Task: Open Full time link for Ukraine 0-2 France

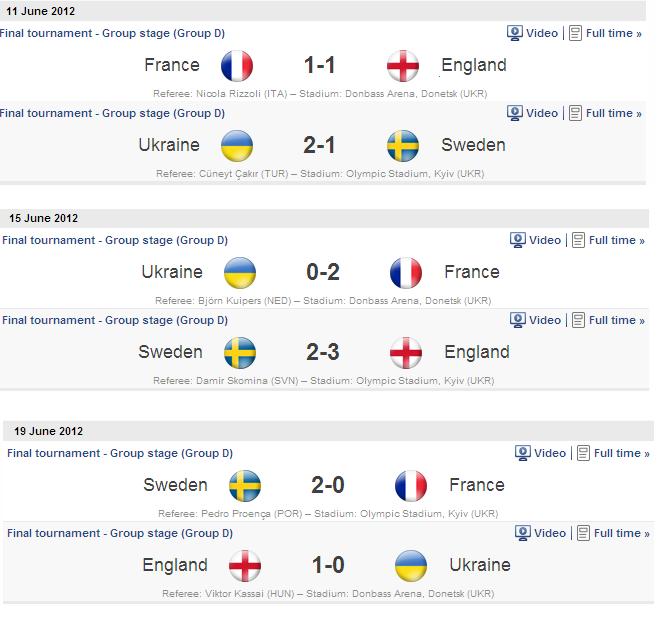Action: (x=616, y=240)
